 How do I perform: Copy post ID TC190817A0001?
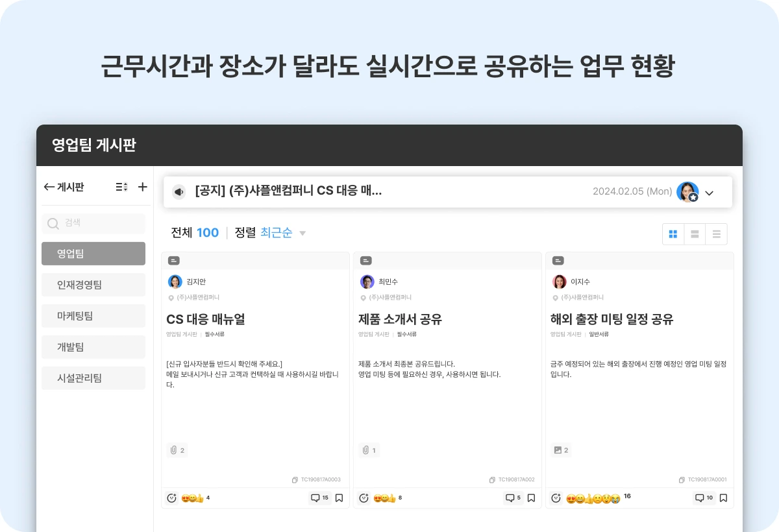tap(682, 480)
